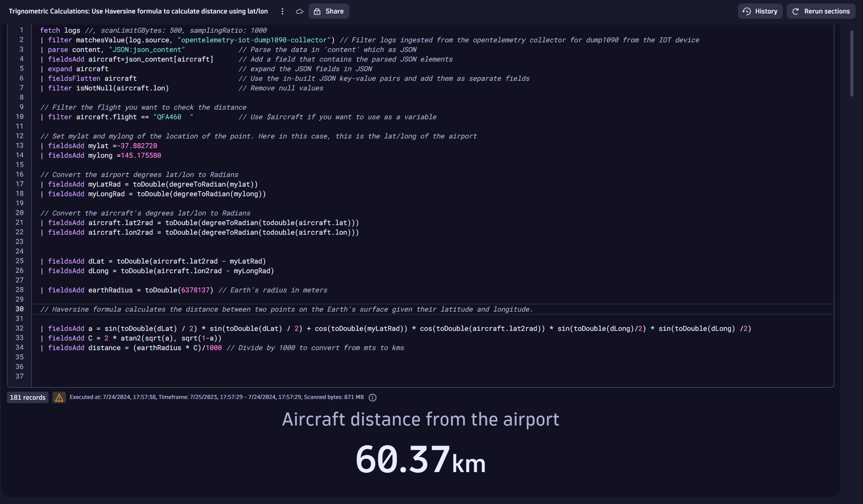Click the refresh icon on Rerun sections
The width and height of the screenshot is (863, 504).
click(796, 11)
